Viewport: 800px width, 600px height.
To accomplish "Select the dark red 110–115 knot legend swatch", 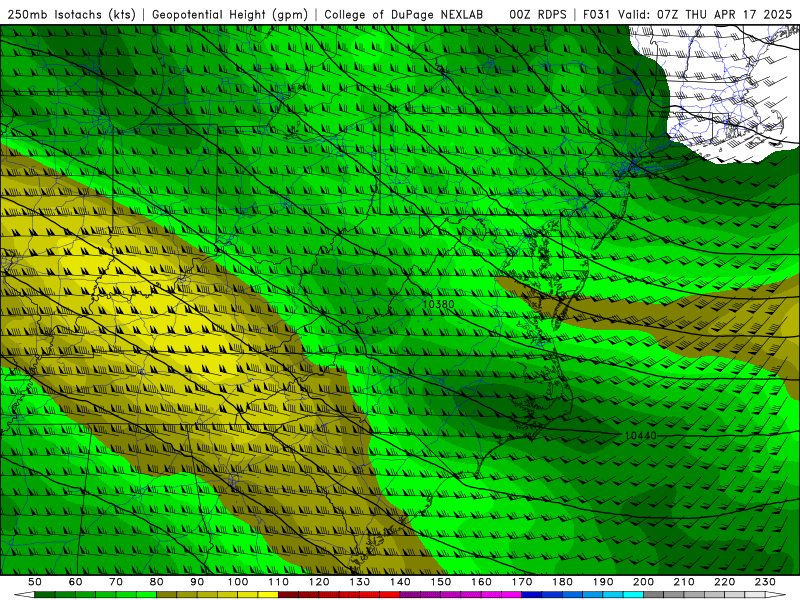I will [x=288, y=594].
